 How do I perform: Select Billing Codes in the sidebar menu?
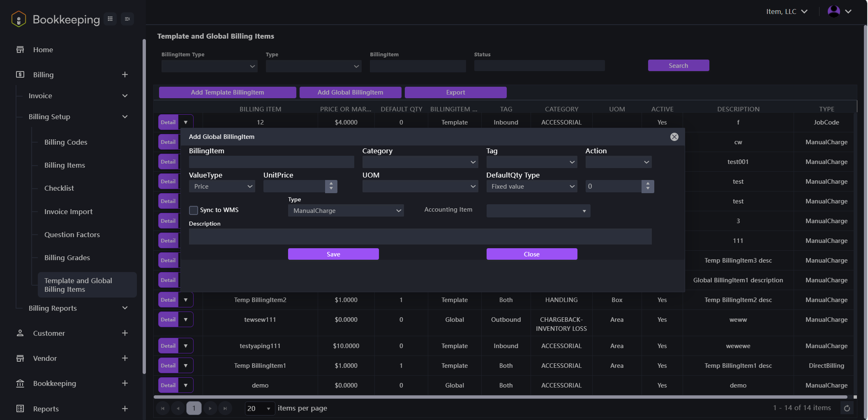[65, 142]
